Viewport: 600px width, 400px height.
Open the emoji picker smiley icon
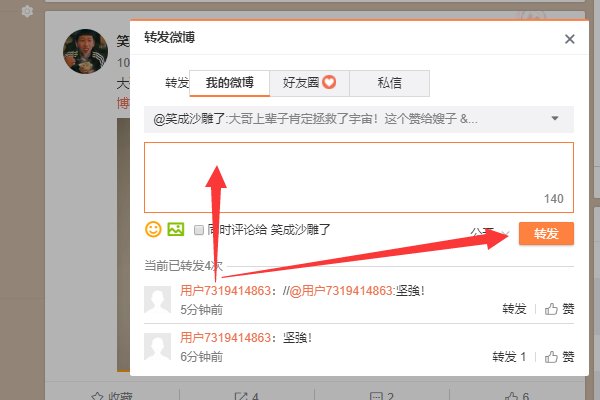click(x=153, y=229)
